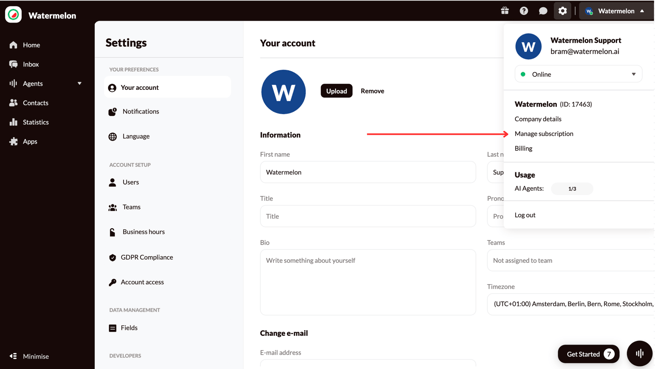Open Company details
The width and height of the screenshot is (655, 369).
pos(538,119)
